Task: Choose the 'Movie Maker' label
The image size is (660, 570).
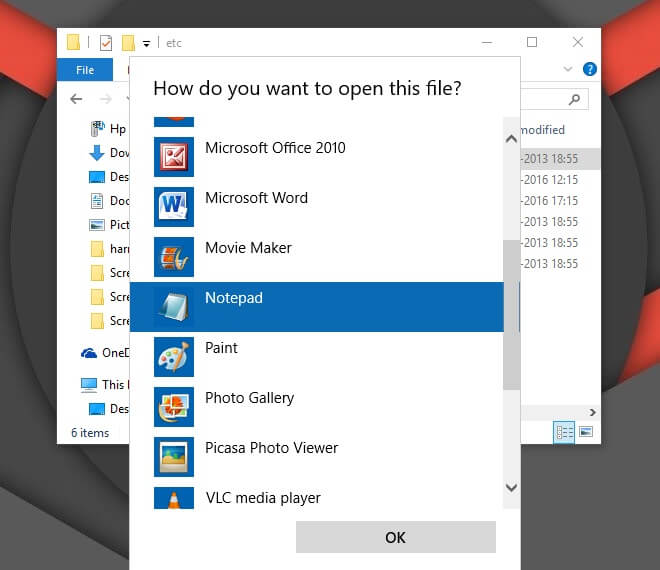Action: click(x=248, y=248)
